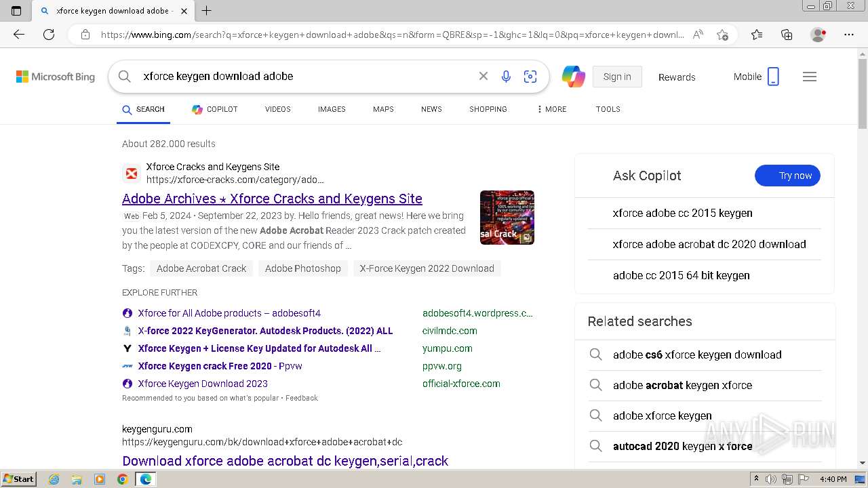Open Adobe Archives Xforce Cracks result
The width and height of the screenshot is (868, 488).
point(272,199)
